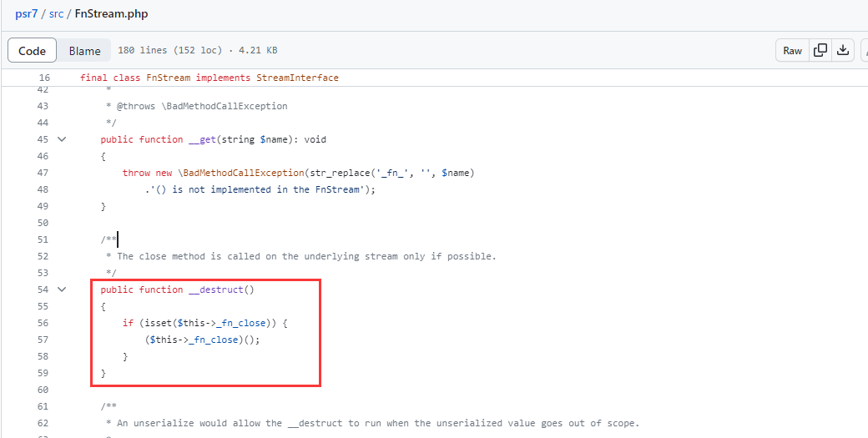Screen dimensions: 868x438
Task: Open the src folder breadcrumb
Action: coord(57,14)
